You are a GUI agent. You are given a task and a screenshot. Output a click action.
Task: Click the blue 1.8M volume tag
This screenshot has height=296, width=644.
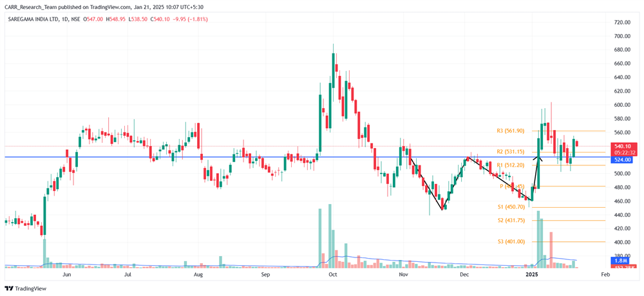click(621, 260)
